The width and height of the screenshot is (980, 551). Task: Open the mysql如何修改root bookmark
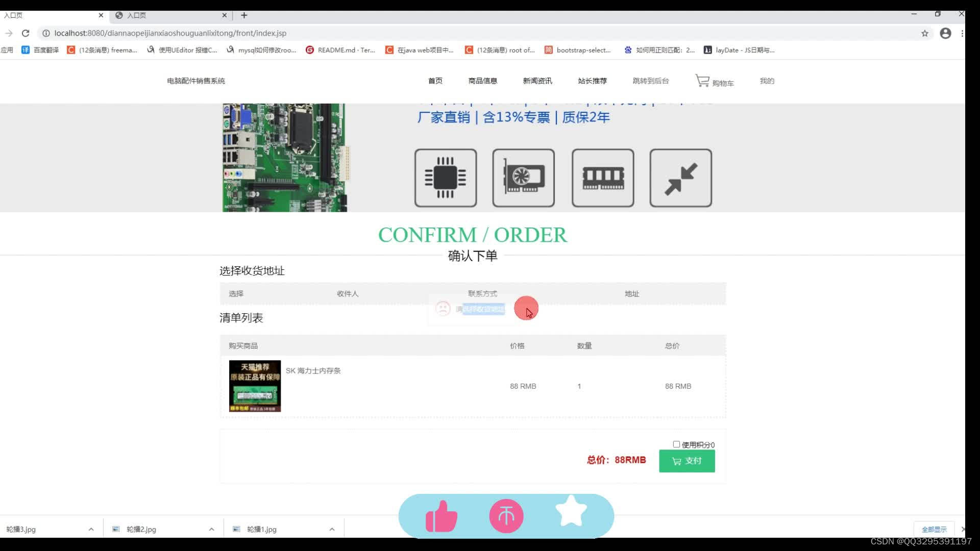(261, 50)
